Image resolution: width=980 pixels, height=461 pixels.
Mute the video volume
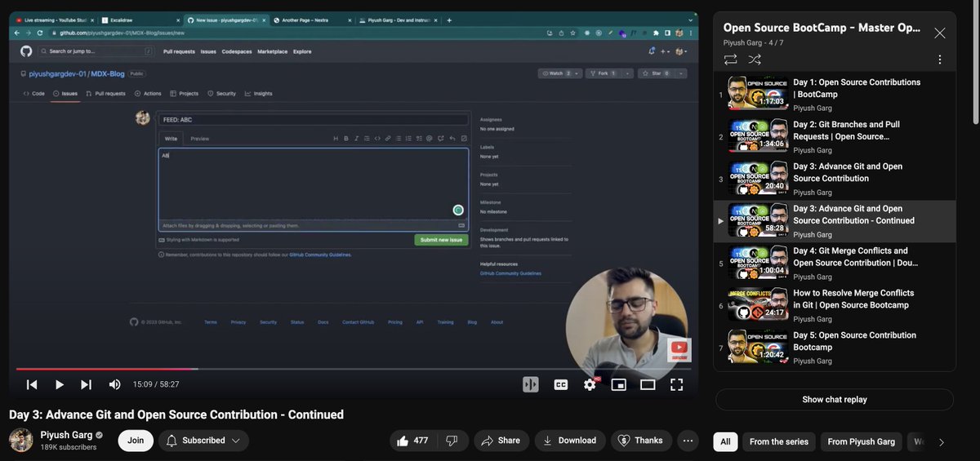pos(114,384)
